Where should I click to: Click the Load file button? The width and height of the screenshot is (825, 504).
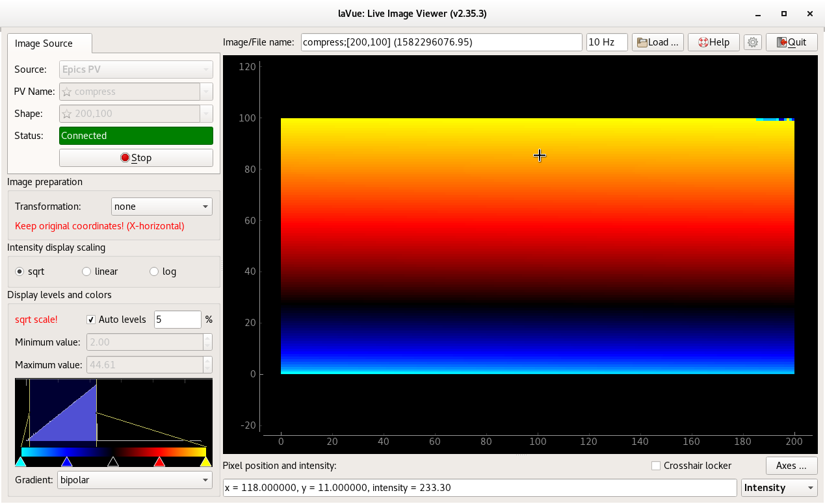click(x=657, y=42)
